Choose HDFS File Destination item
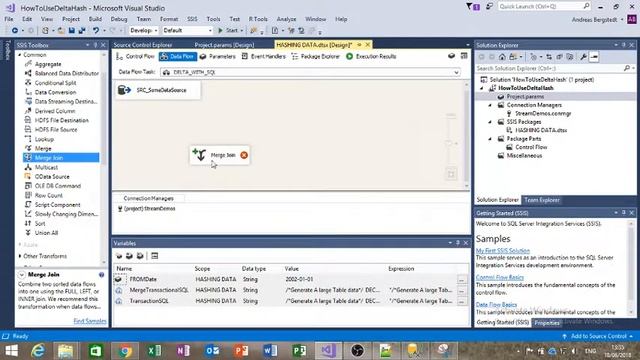640x360 pixels. (x=61, y=120)
